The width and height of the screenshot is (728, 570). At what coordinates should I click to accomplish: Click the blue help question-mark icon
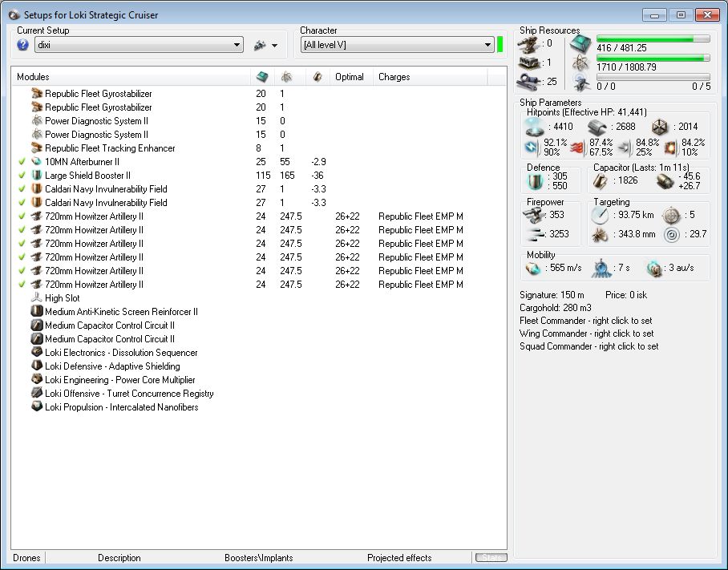point(22,45)
